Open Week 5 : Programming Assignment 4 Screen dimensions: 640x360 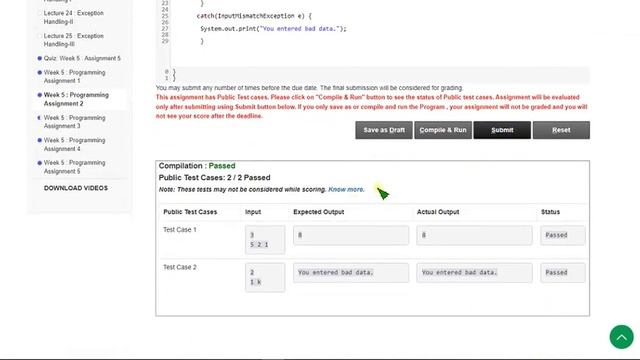click(x=74, y=144)
